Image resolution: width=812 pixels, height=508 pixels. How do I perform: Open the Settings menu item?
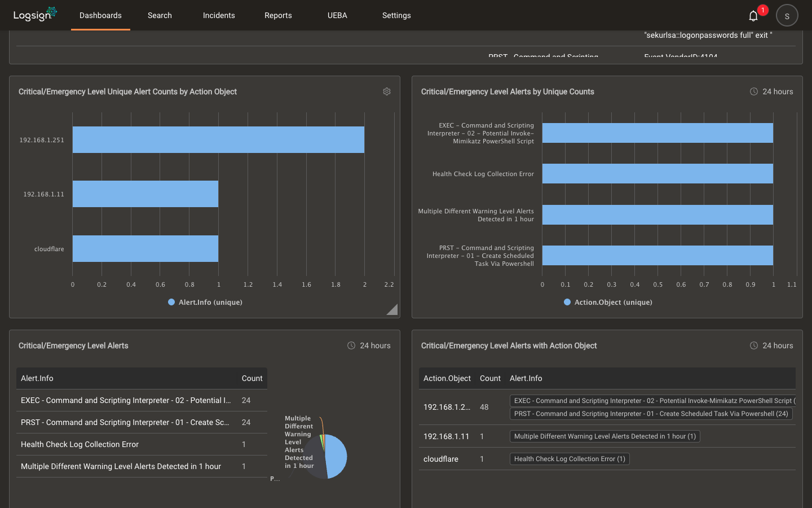click(396, 15)
